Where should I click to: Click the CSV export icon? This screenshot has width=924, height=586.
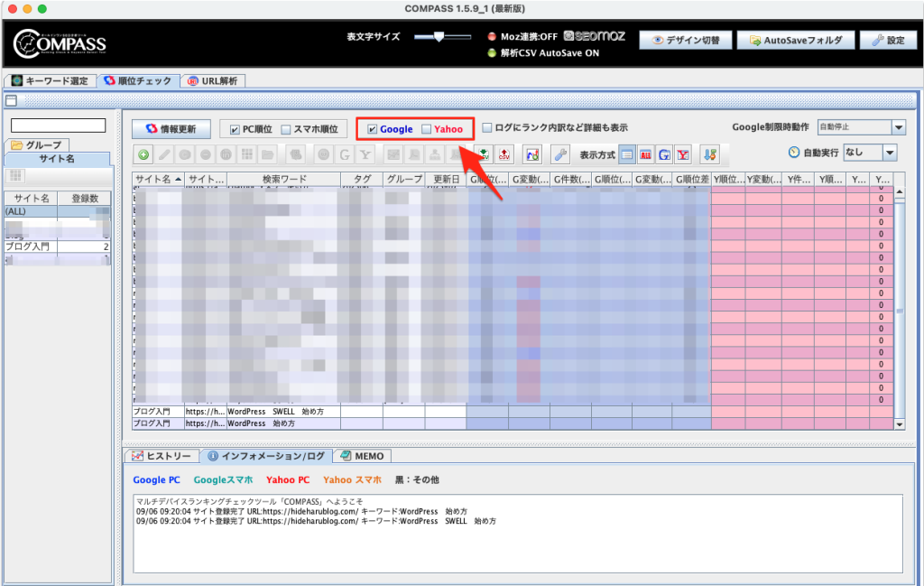pos(505,154)
